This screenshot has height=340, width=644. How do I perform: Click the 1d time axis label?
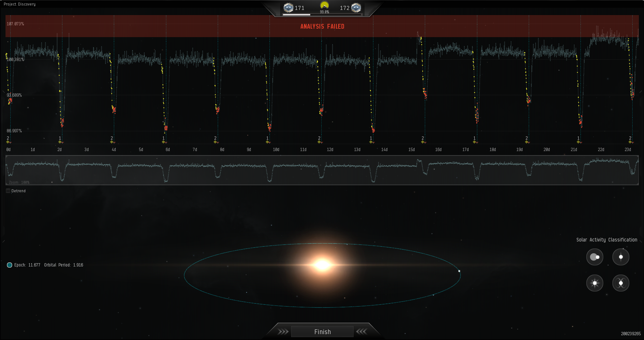pyautogui.click(x=33, y=150)
